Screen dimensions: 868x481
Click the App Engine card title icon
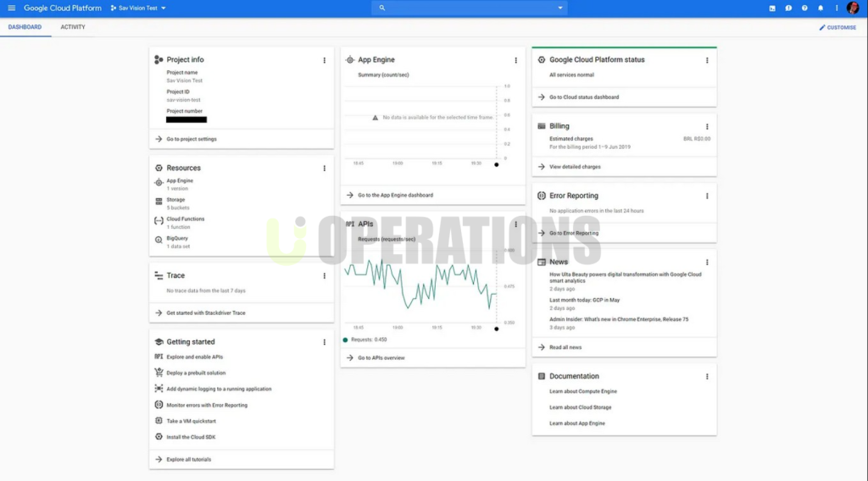pyautogui.click(x=350, y=60)
